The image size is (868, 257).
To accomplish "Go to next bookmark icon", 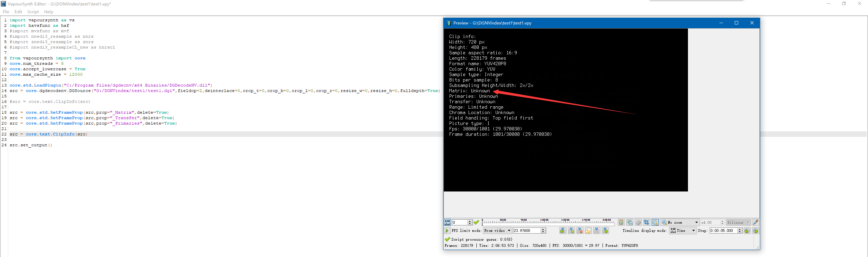I will click(x=605, y=231).
